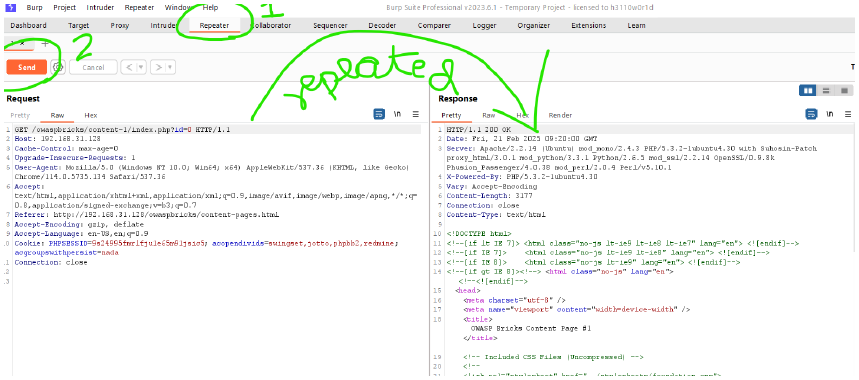Click the Accept-Language: en-US line

pyautogui.click(x=81, y=234)
